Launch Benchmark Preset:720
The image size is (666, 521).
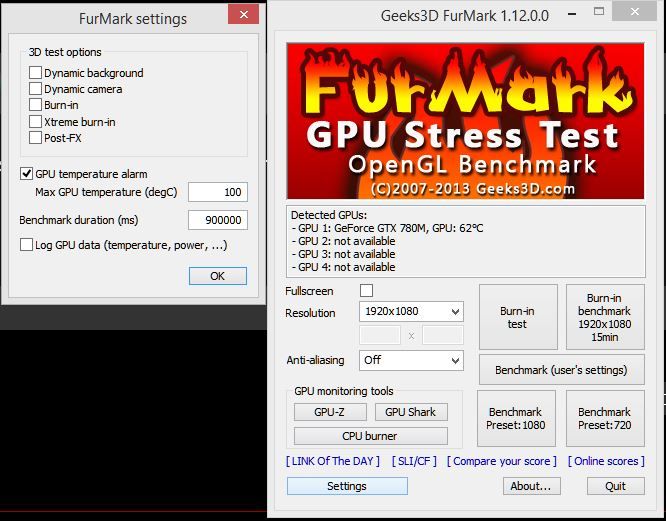(x=605, y=419)
